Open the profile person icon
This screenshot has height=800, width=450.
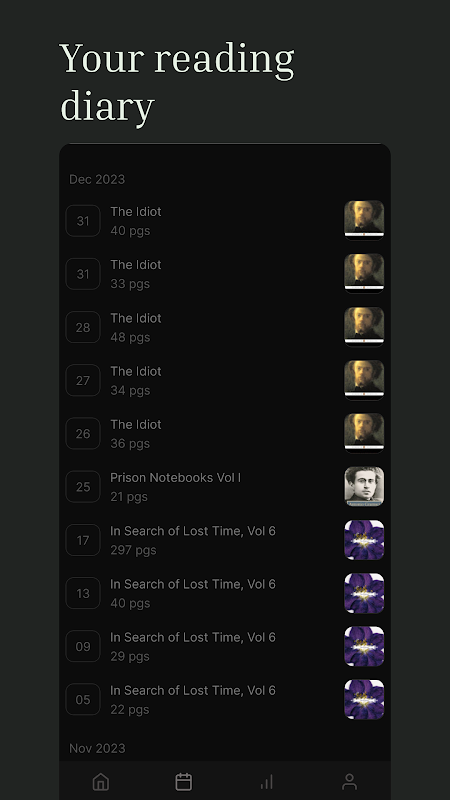[349, 781]
